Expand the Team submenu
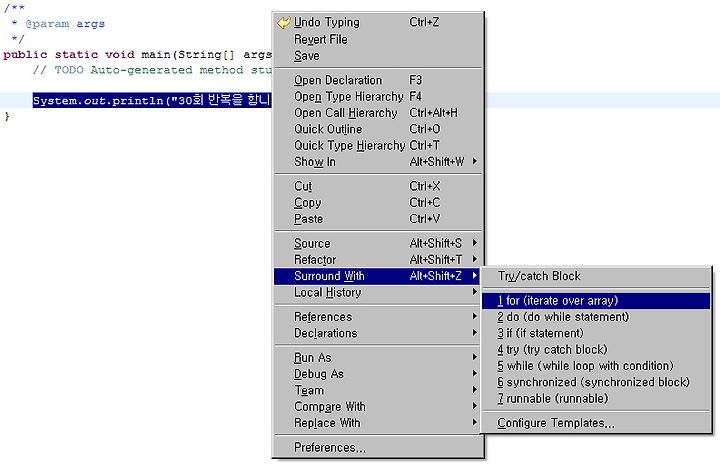 tap(378, 390)
